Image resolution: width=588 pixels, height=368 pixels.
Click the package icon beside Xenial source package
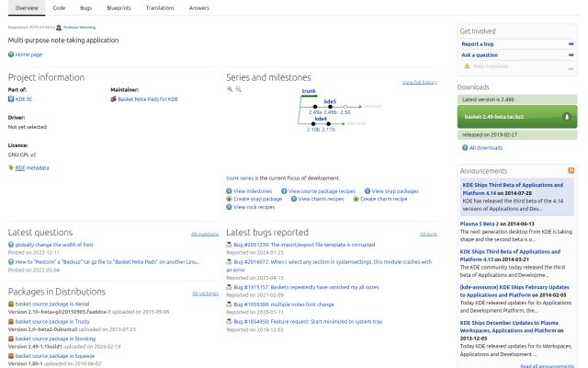[x=11, y=304]
